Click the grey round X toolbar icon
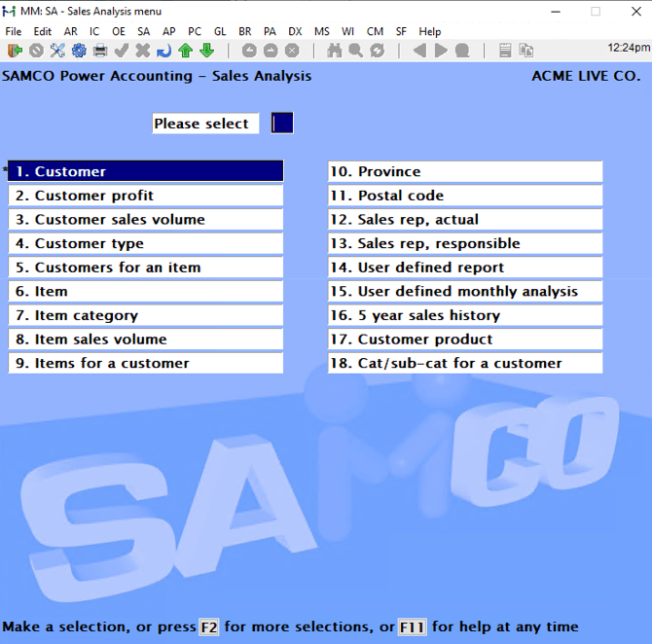Image resolution: width=652 pixels, height=644 pixels. (292, 51)
